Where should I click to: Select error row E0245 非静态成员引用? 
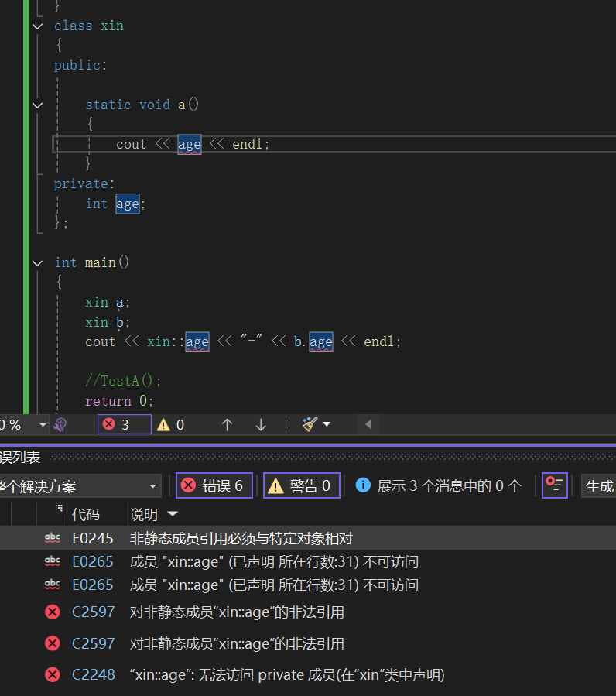pos(308,538)
